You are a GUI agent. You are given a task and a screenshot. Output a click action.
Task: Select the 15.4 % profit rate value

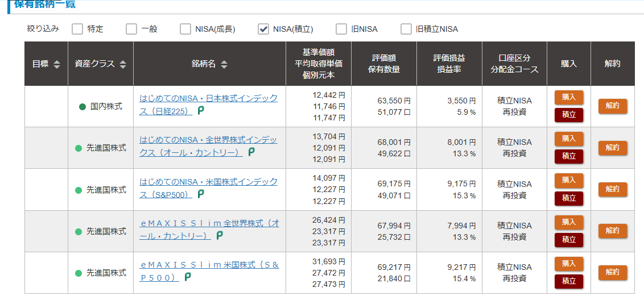tap(464, 279)
